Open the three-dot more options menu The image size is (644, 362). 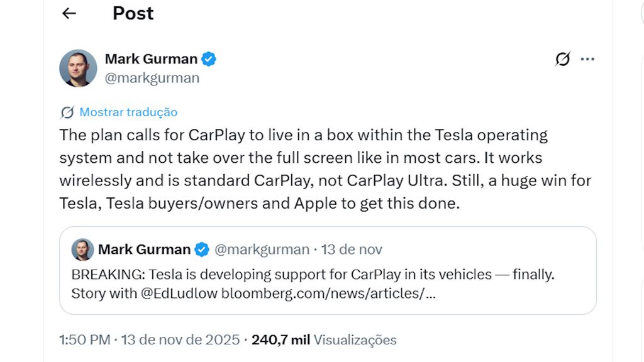[x=587, y=59]
